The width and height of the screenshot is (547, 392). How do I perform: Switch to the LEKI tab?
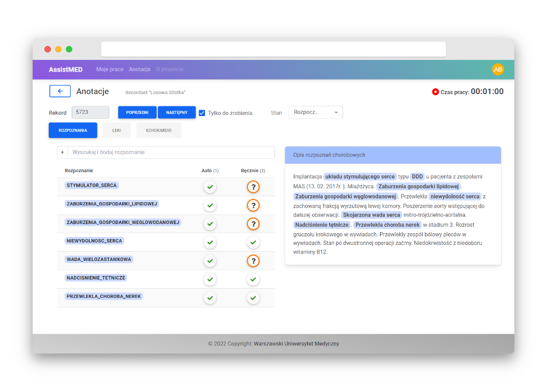click(x=116, y=130)
